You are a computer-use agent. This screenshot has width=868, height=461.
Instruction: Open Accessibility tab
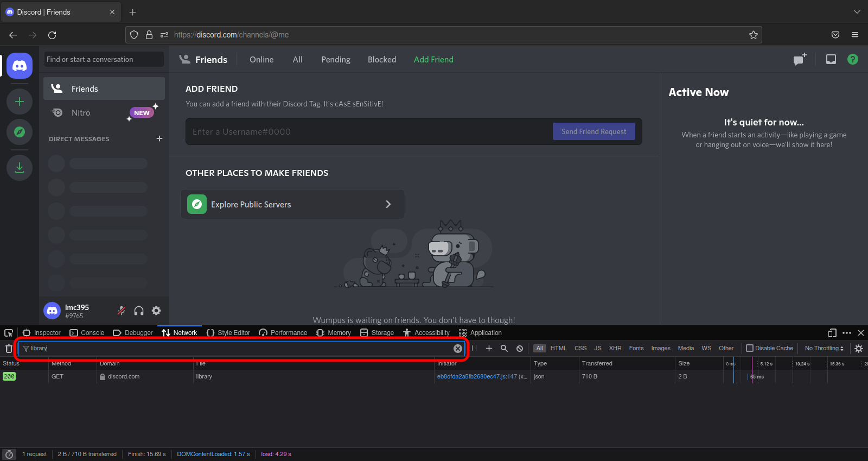pos(426,333)
